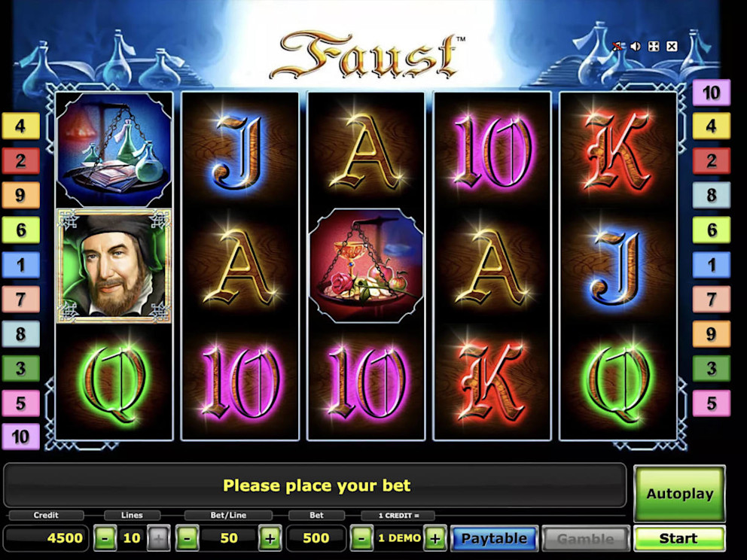Select blue payline 1 on left side

tap(20, 265)
